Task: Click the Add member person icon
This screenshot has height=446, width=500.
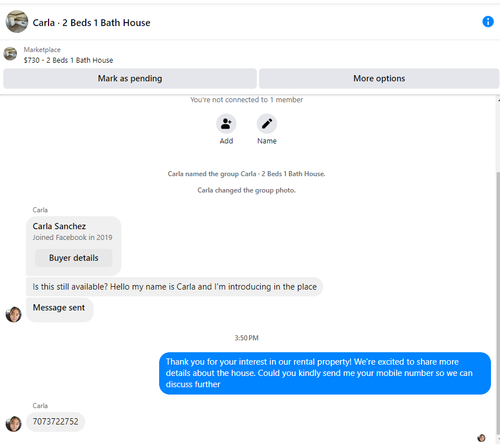Action: point(226,124)
